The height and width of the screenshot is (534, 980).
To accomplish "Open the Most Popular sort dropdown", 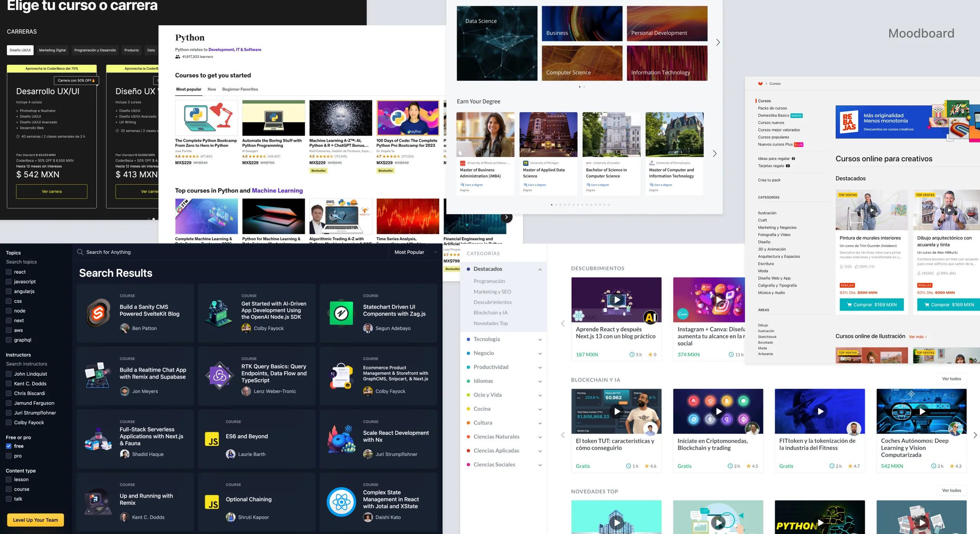I will pos(415,252).
